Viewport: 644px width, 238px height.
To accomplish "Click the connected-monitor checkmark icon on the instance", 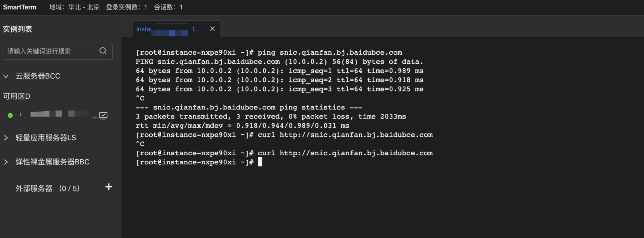I will (x=103, y=115).
